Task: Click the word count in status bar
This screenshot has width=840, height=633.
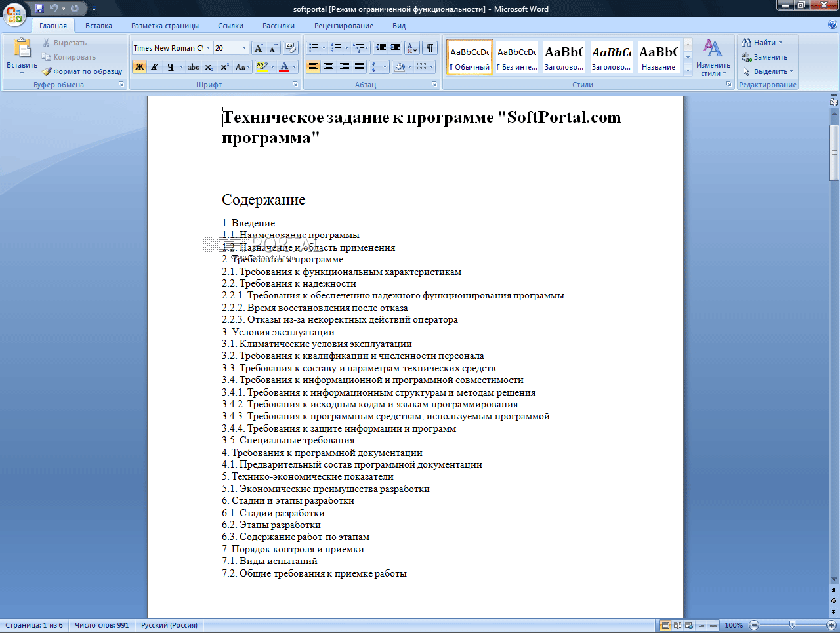Action: (102, 625)
